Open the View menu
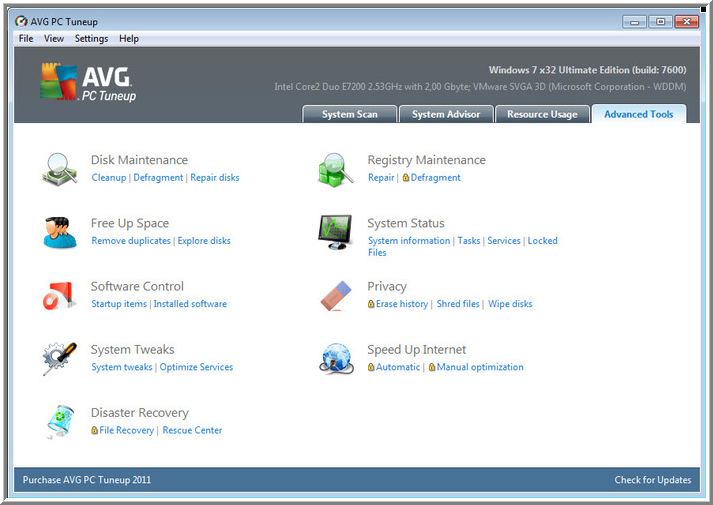The image size is (713, 505). [54, 39]
